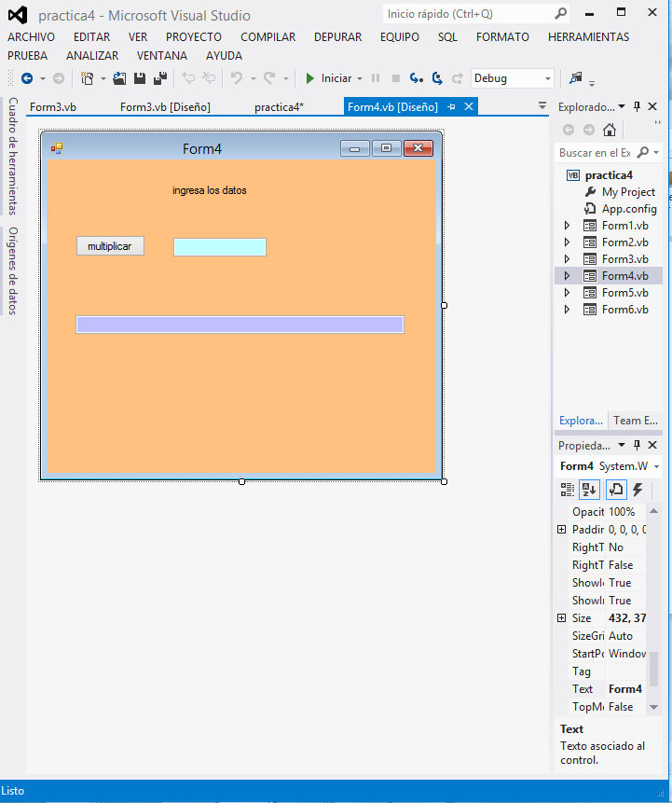
Task: Expand the Form6.vb tree node
Action: pyautogui.click(x=567, y=310)
